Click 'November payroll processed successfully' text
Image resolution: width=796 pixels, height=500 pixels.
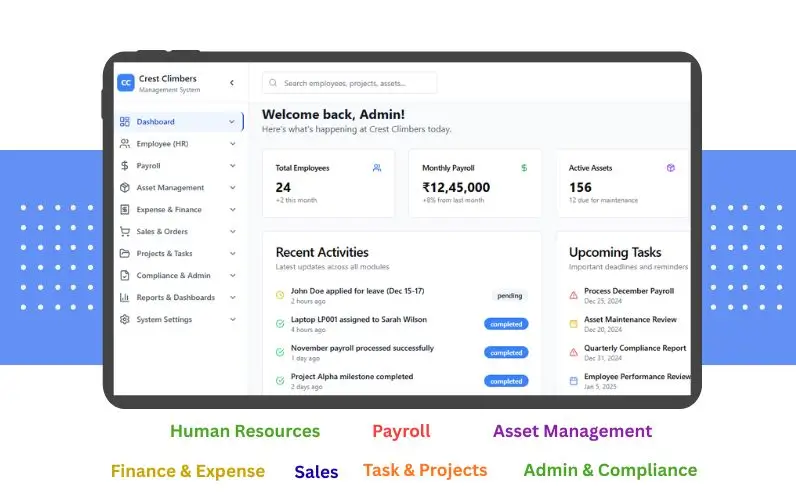[x=362, y=348]
